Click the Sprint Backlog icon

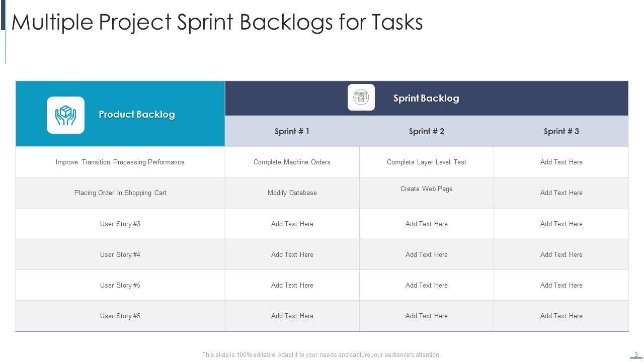pos(361,97)
